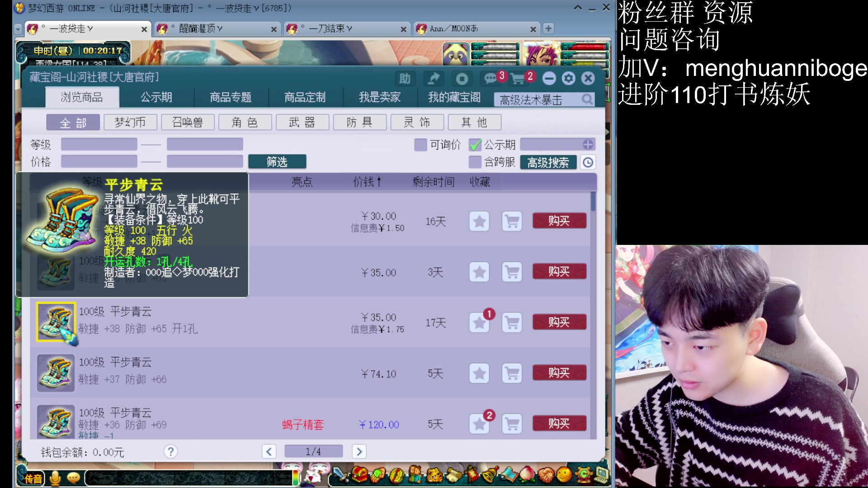
Task: Favorite the ¥74.10 item with its star
Action: [479, 373]
